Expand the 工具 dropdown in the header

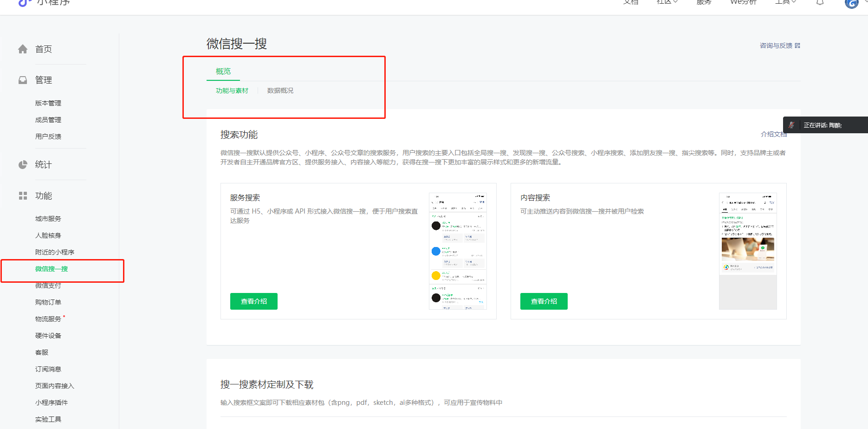click(x=785, y=2)
